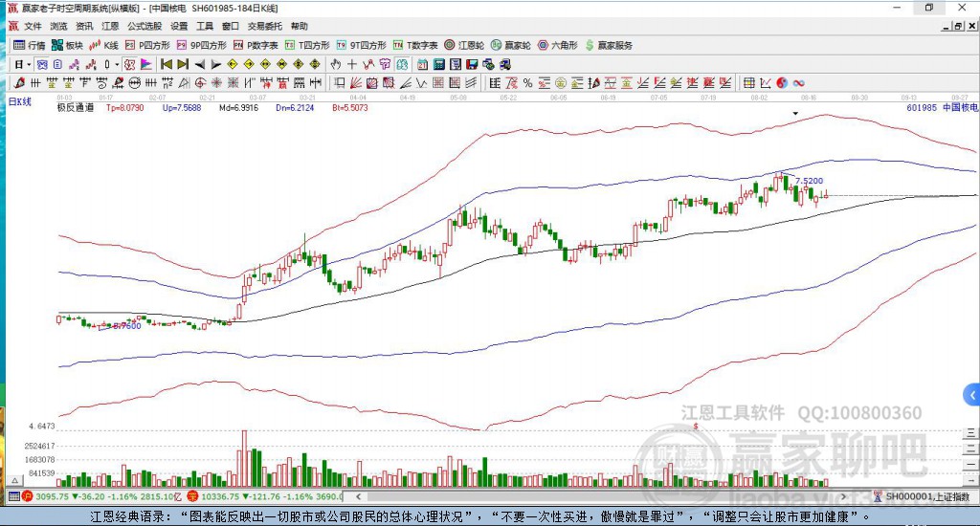Open T四方形 tool
The width and height of the screenshot is (980, 526).
[307, 45]
